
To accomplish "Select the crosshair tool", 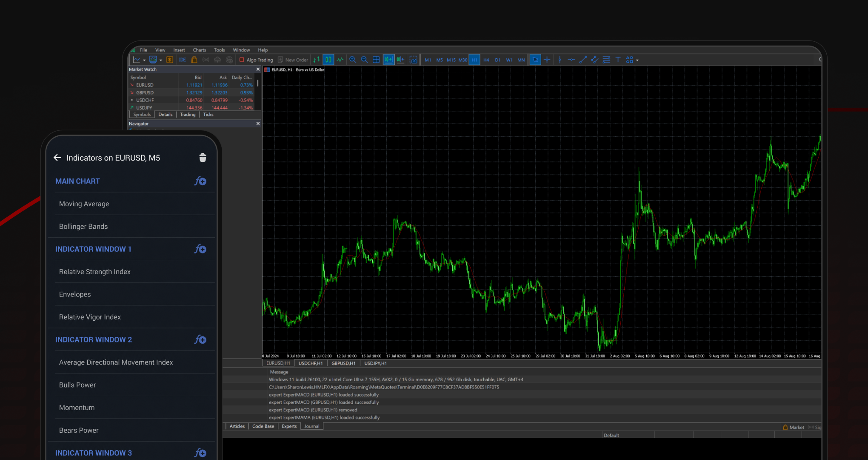I will 547,60.
